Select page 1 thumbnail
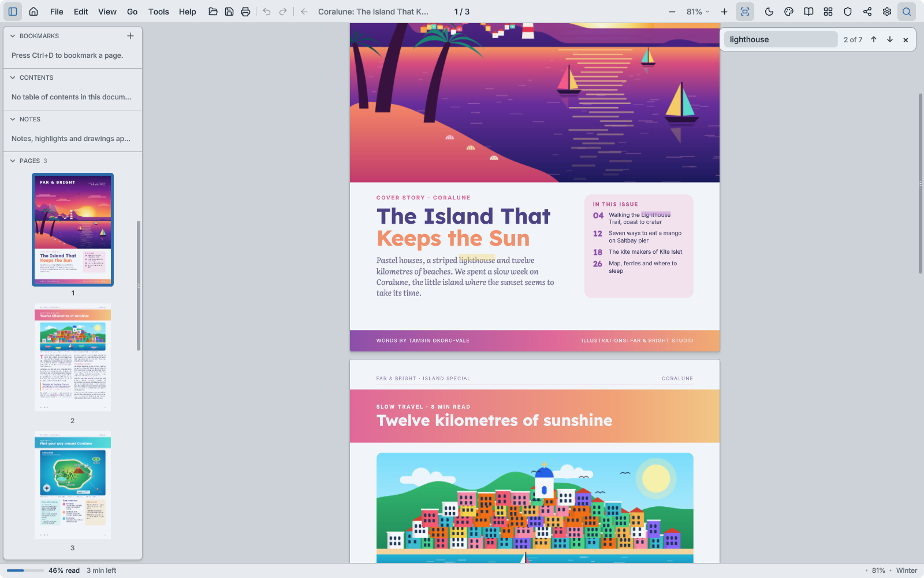The width and height of the screenshot is (924, 578). (73, 229)
